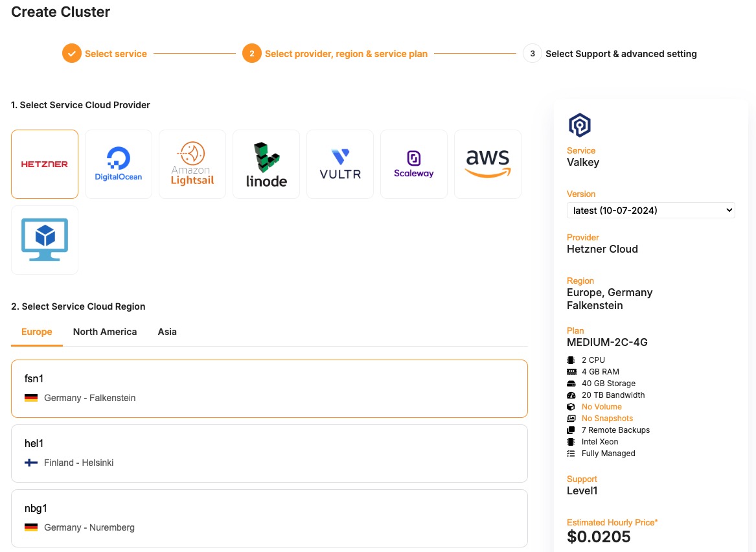Select the Linode provider logo
Screen dimensions: 756x552
[266, 164]
